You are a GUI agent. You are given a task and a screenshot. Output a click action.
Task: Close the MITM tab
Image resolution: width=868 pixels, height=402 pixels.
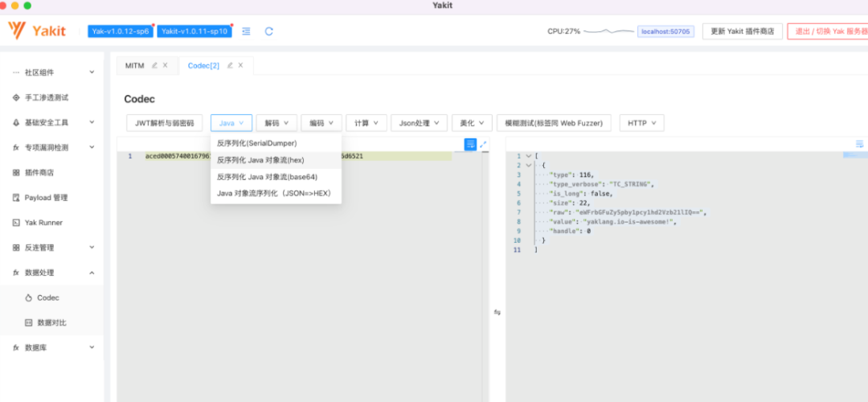(165, 65)
